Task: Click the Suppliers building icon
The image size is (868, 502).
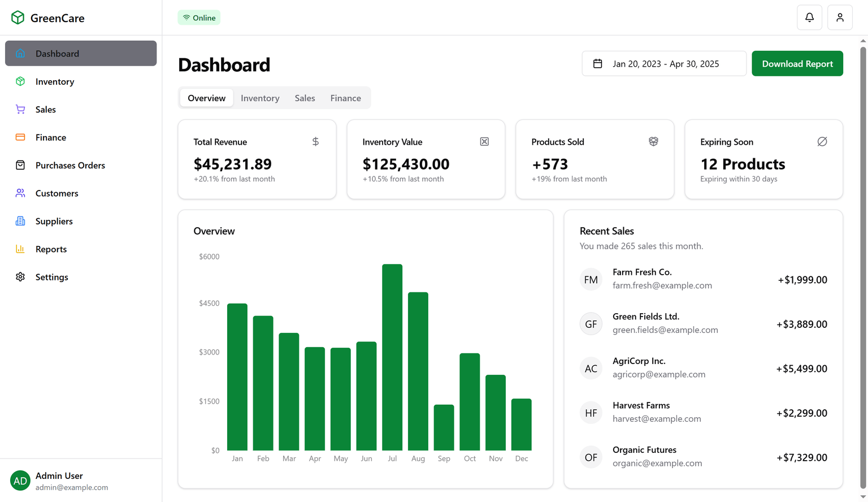Action: pyautogui.click(x=20, y=221)
